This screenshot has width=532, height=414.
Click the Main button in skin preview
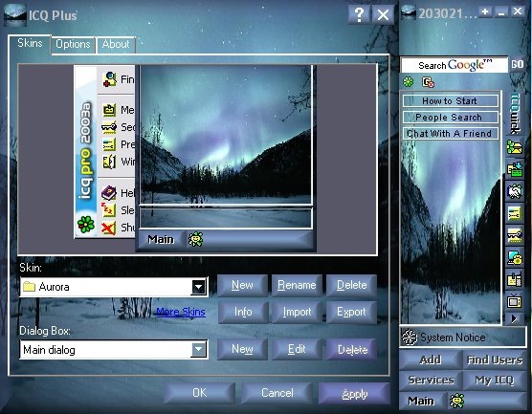[x=161, y=240]
